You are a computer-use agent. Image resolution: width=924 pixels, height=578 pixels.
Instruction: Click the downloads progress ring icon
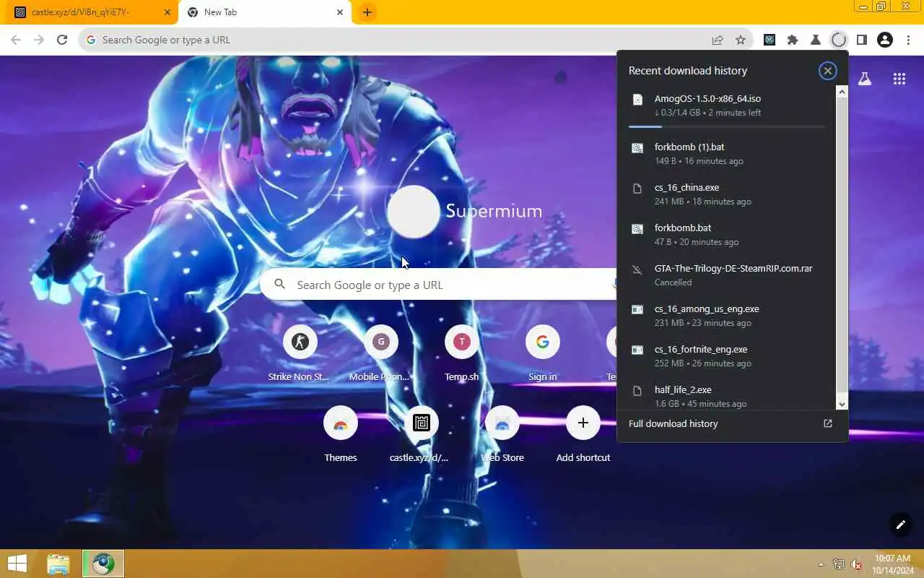839,40
